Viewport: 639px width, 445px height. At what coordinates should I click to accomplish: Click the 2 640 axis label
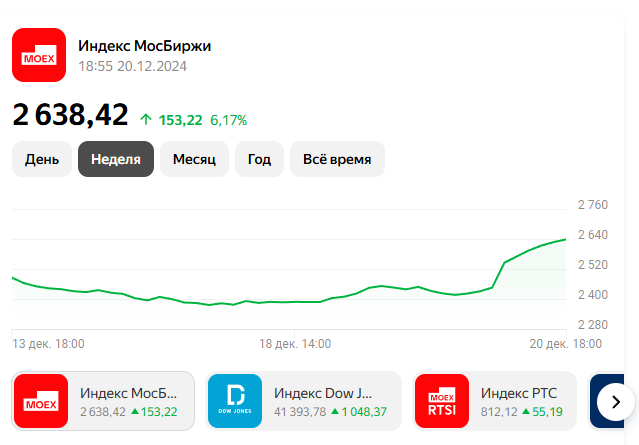[x=593, y=235]
